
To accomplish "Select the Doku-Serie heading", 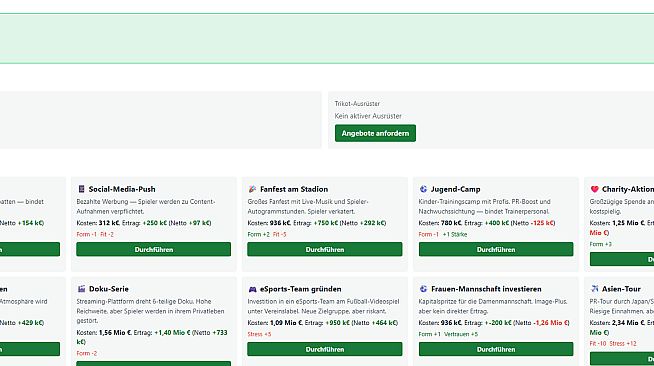I will click(108, 289).
